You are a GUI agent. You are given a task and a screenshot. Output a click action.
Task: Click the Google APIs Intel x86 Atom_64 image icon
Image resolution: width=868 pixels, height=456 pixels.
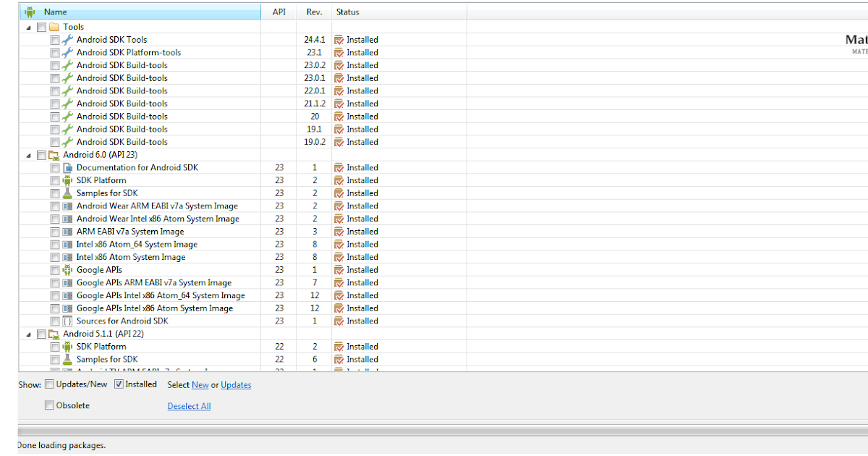point(68,295)
